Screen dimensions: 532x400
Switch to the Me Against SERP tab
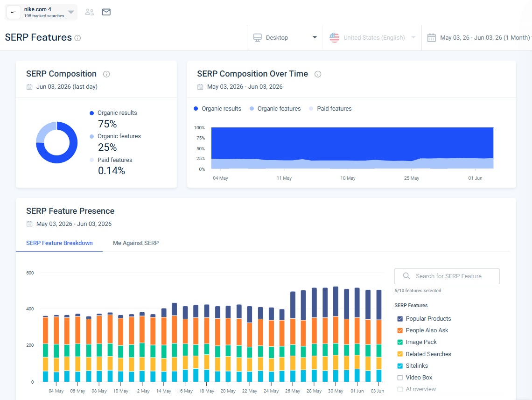(136, 243)
